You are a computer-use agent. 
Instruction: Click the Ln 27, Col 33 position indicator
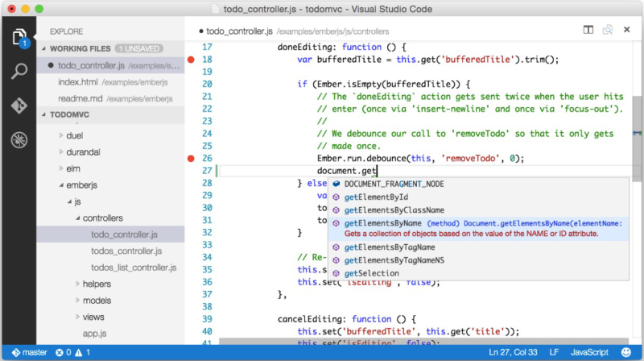click(513, 352)
